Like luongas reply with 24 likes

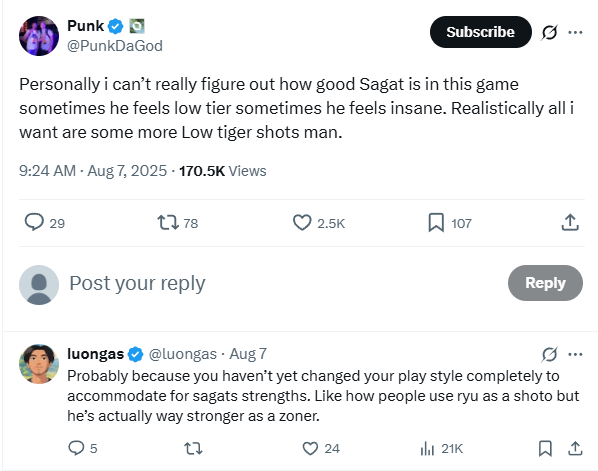[310, 448]
